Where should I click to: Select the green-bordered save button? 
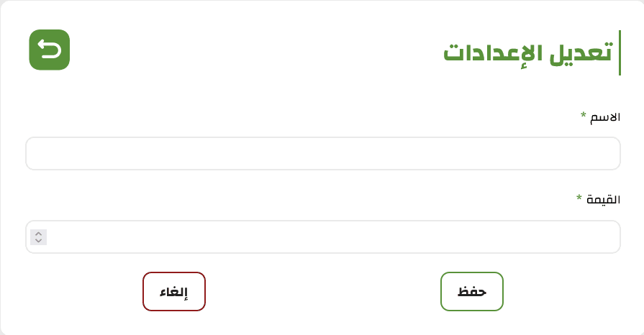[x=472, y=291]
